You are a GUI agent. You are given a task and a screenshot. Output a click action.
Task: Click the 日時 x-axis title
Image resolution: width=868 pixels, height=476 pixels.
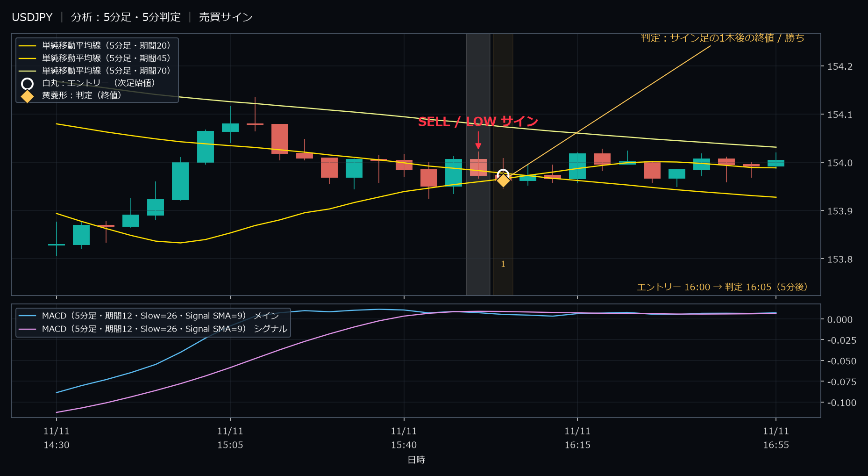[416, 460]
